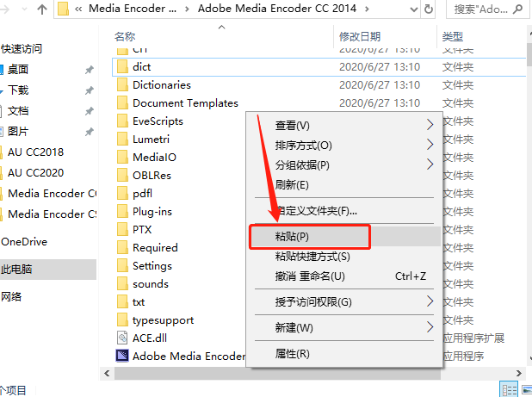Unpin 图片 using its pin icon
Viewport: 532px width, 397px height.
pyautogui.click(x=90, y=132)
